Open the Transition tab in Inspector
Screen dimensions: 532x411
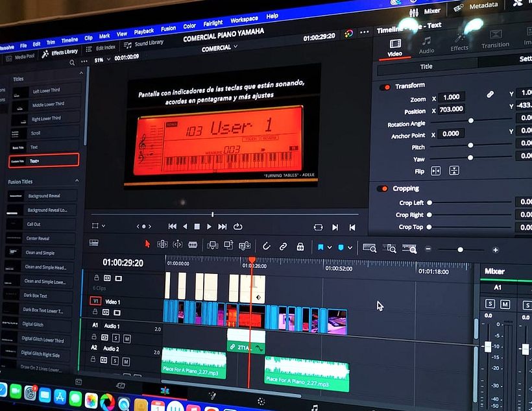click(x=496, y=40)
